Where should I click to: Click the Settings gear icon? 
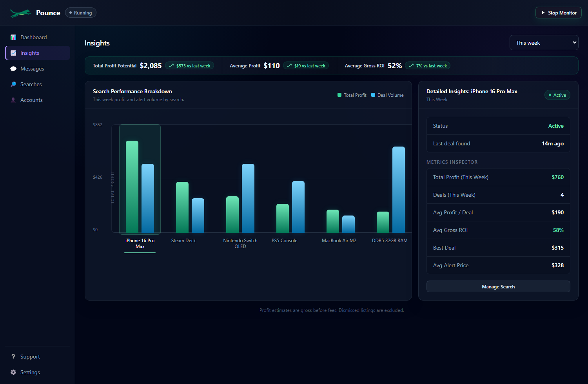pos(13,372)
